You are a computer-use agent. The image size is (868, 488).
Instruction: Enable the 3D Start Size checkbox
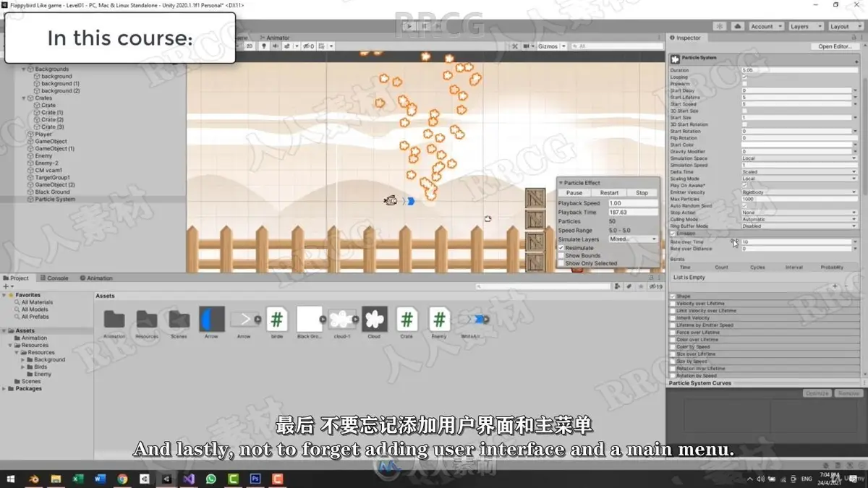point(745,111)
